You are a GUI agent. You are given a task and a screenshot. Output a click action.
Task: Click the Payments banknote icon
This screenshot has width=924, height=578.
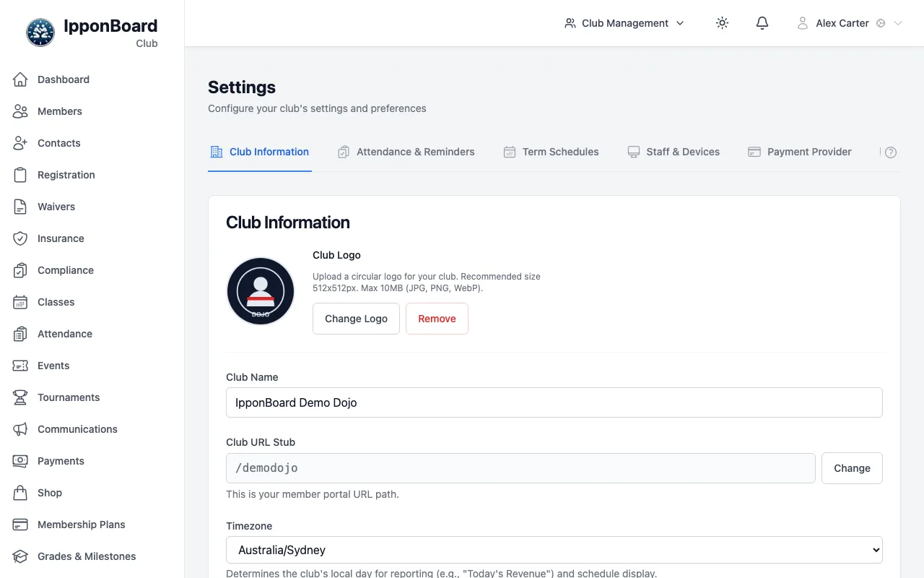[20, 461]
